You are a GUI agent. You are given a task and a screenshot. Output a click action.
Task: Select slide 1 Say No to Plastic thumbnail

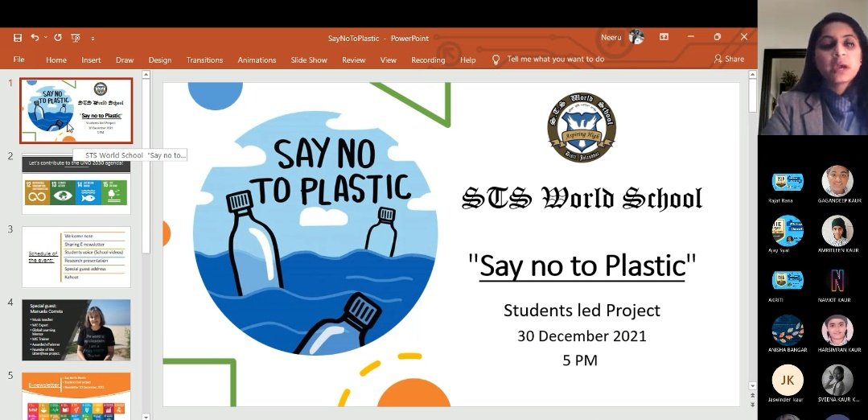click(76, 110)
